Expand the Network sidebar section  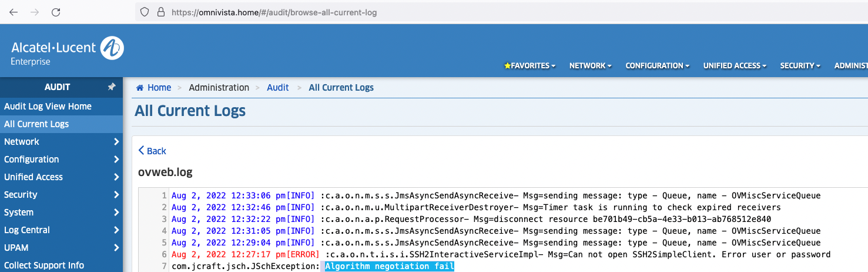(x=61, y=142)
